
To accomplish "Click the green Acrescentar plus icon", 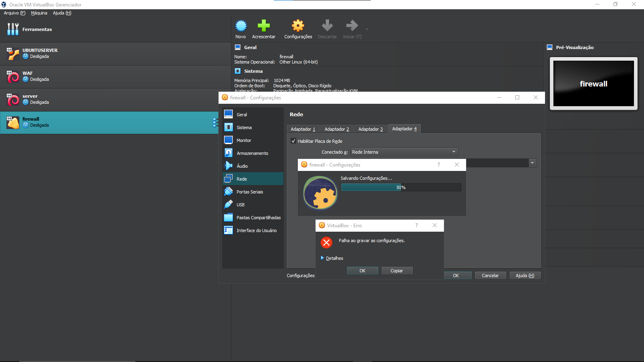I will 264,26.
